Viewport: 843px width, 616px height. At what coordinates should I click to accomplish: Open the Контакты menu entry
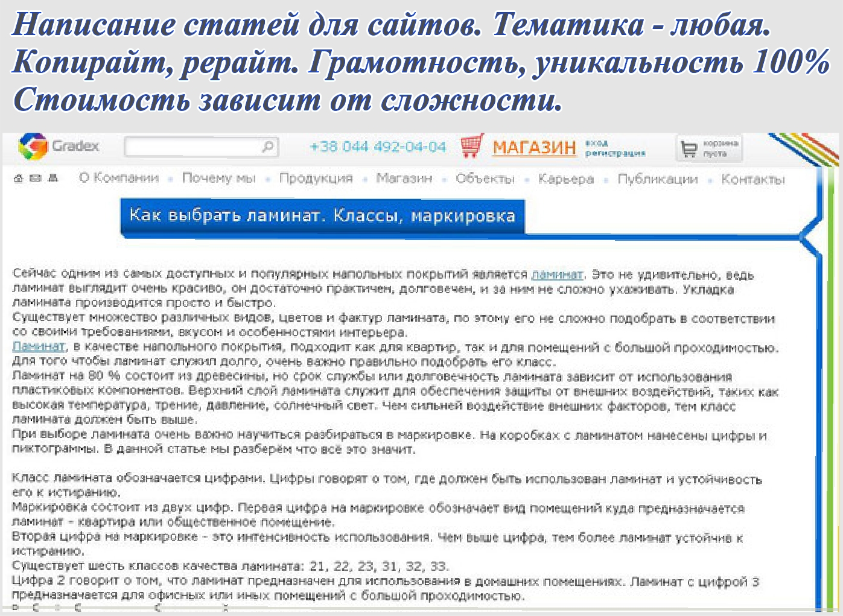click(x=754, y=178)
